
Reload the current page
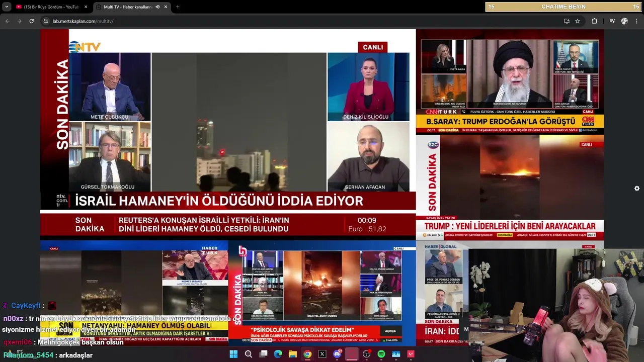point(31,21)
